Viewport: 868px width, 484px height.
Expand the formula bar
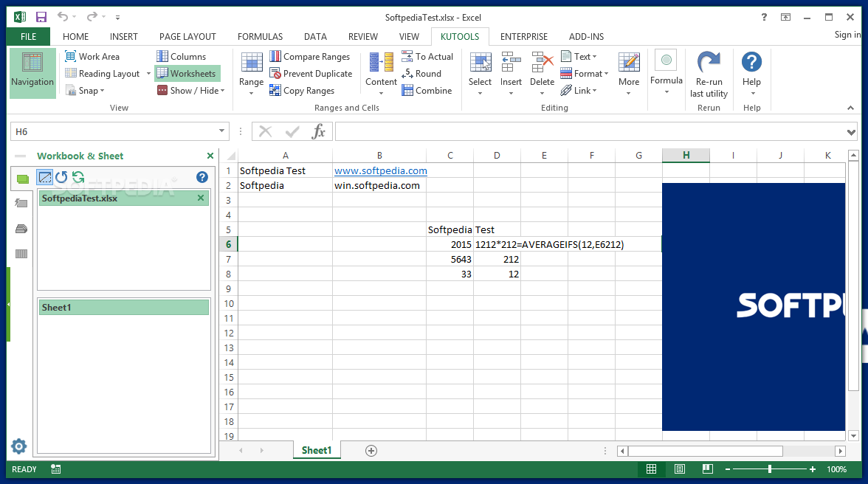coord(852,131)
